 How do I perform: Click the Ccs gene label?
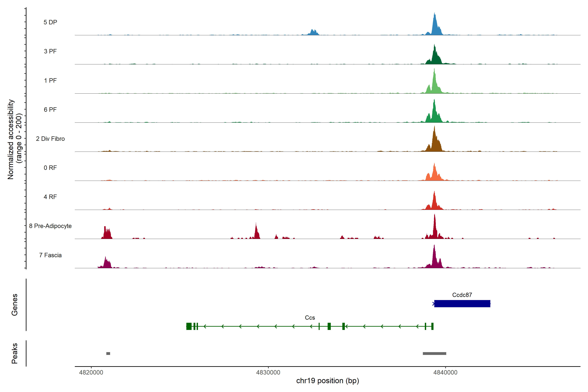tap(310, 318)
